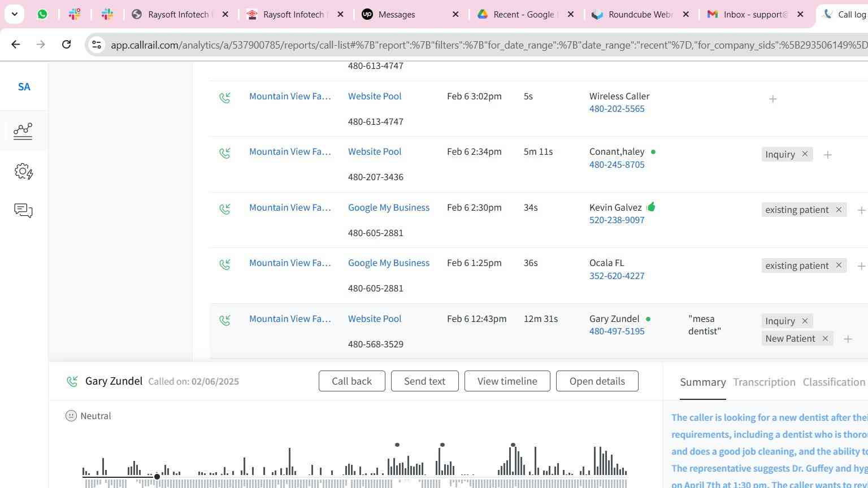
Task: Select the Summary tab
Action: [x=702, y=382]
